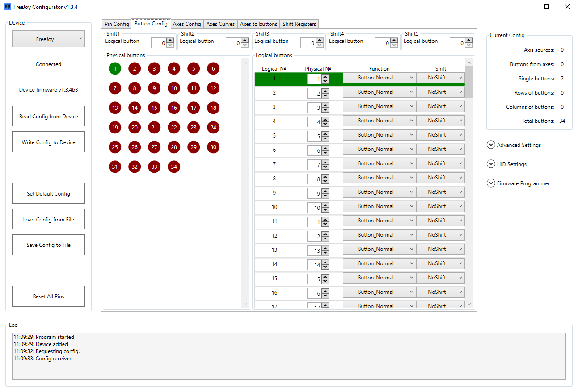Increase Shift1 logical button stepper value
Screen dimensions: 578x392
tap(170, 40)
